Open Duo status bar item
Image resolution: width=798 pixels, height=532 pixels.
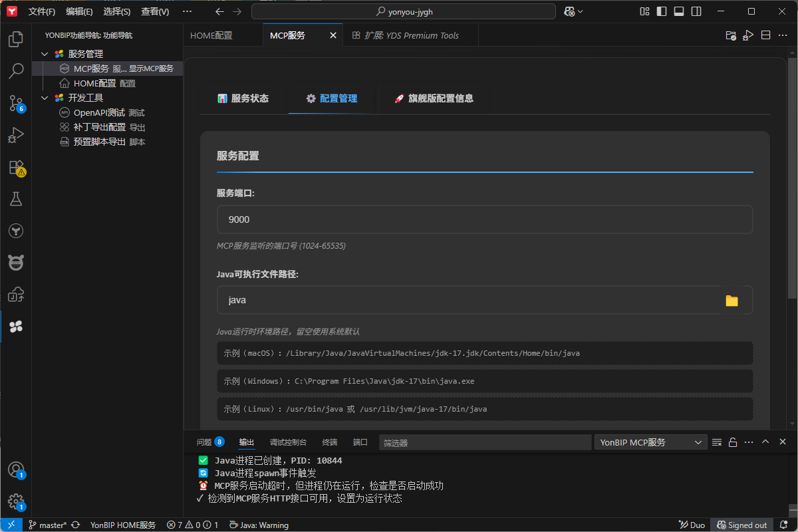tap(692, 525)
